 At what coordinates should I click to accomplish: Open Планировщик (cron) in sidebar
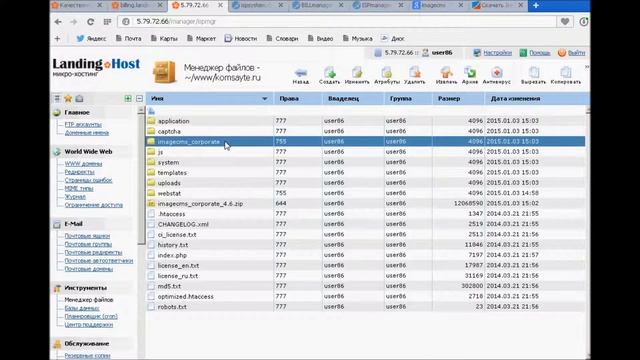[91, 316]
